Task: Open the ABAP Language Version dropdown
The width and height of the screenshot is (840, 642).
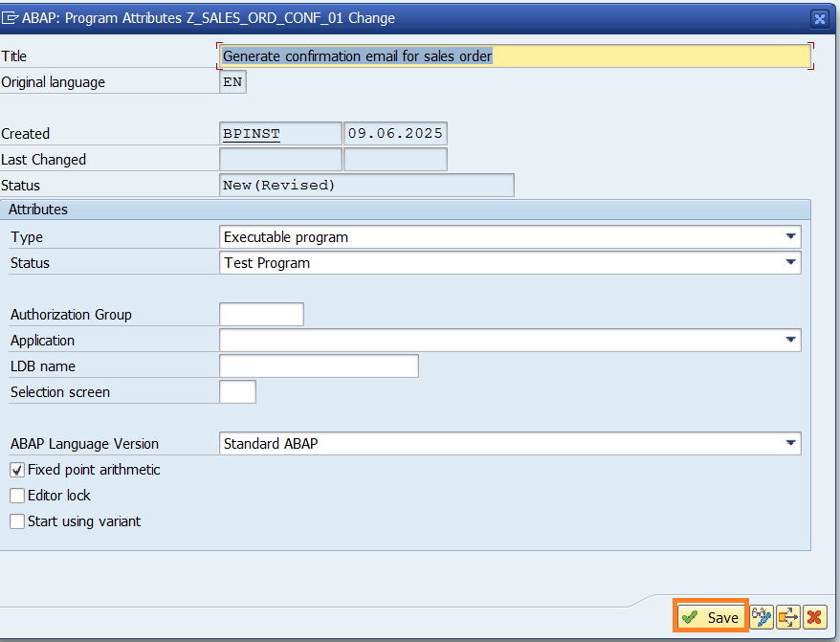Action: (x=790, y=443)
